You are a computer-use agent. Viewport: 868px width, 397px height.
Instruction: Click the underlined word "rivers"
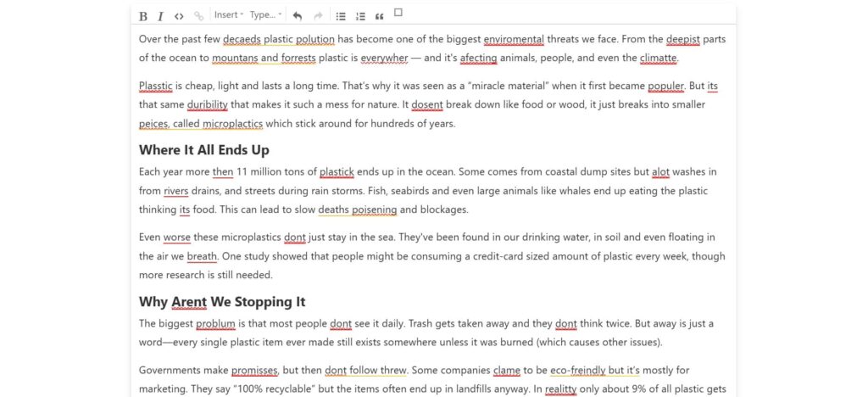click(x=176, y=191)
